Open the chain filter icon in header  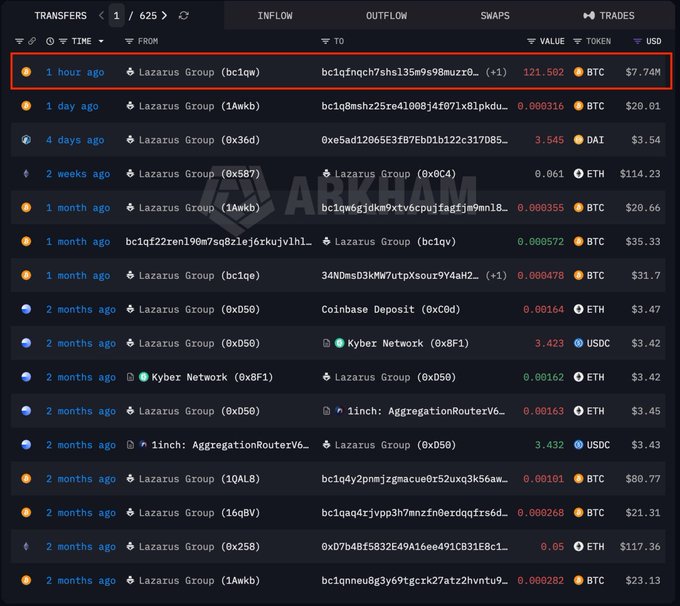[19, 41]
